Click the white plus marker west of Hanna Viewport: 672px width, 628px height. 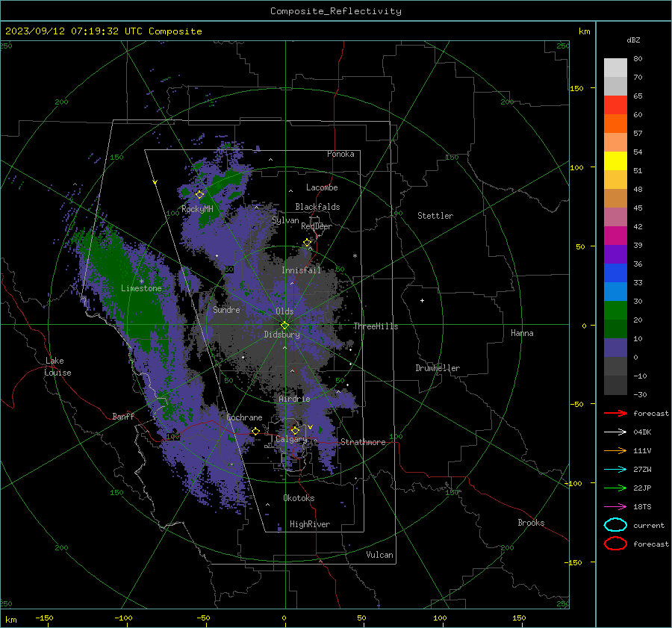coord(422,300)
